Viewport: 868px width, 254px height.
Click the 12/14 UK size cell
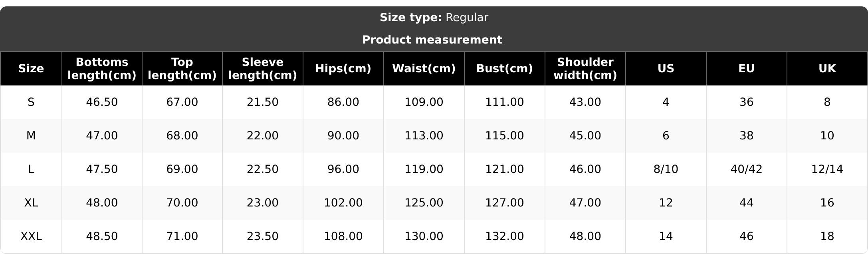coord(827,169)
